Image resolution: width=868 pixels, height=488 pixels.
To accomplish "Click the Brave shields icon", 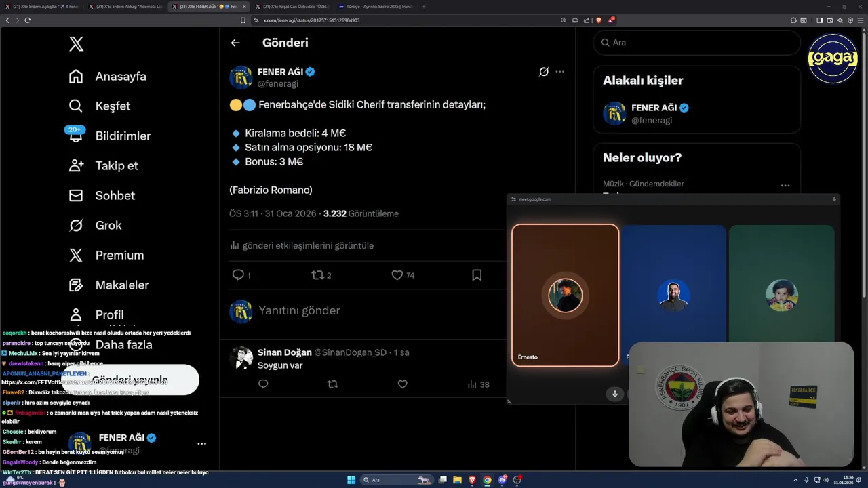I will point(598,20).
